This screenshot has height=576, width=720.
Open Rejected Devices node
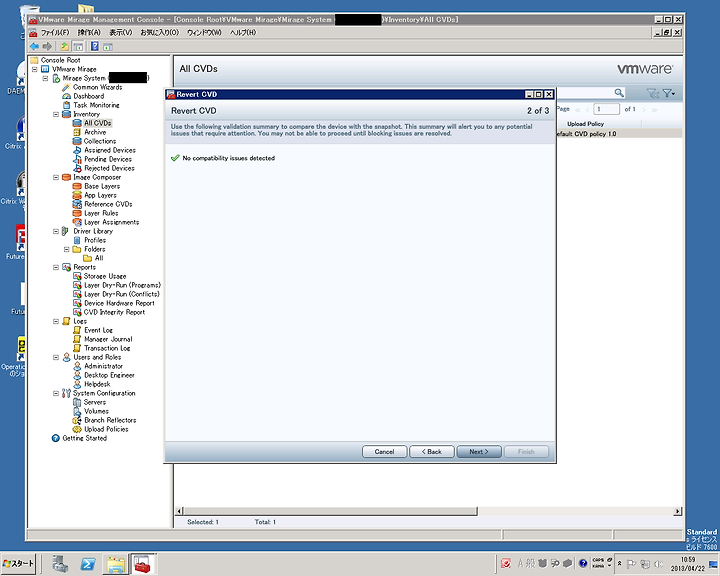point(109,168)
